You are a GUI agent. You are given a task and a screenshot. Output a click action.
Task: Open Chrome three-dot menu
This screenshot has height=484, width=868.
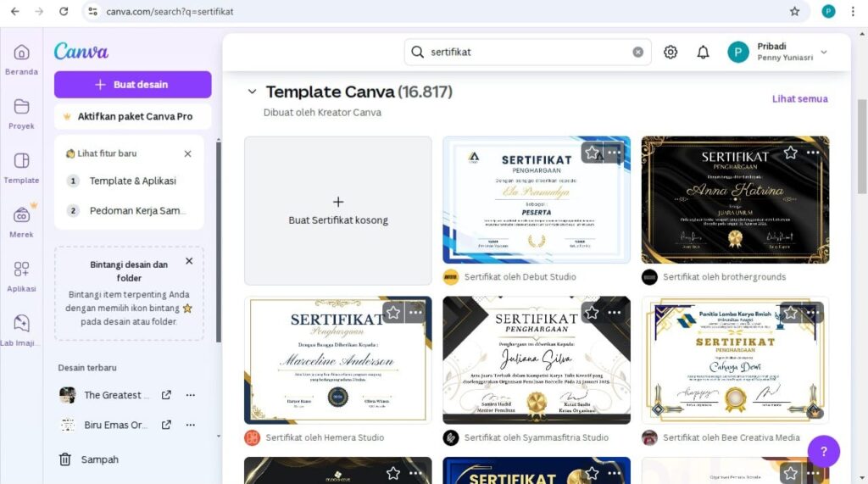click(x=853, y=11)
